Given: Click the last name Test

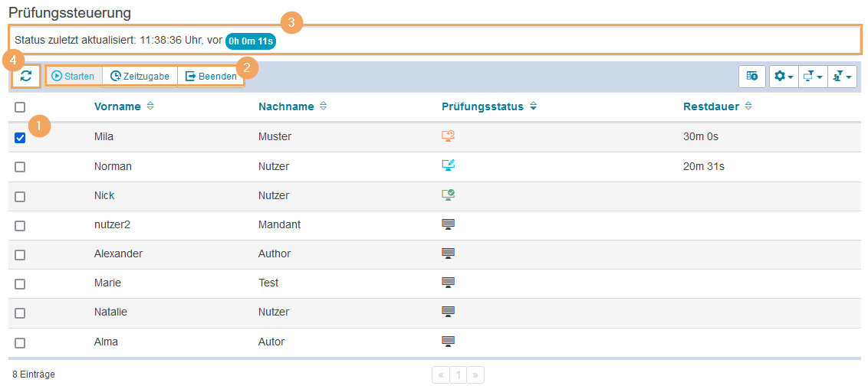Looking at the screenshot, I should click(268, 283).
